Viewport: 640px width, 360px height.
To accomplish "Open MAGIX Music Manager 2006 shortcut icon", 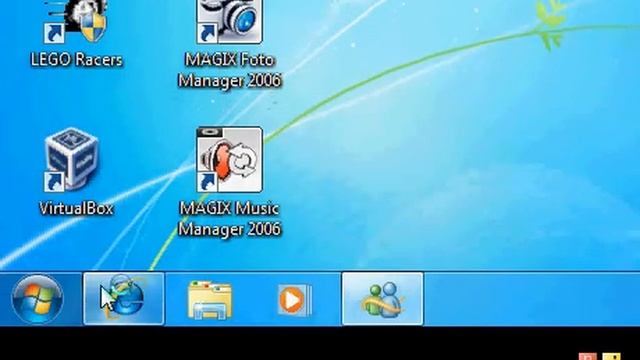I will coord(229,160).
